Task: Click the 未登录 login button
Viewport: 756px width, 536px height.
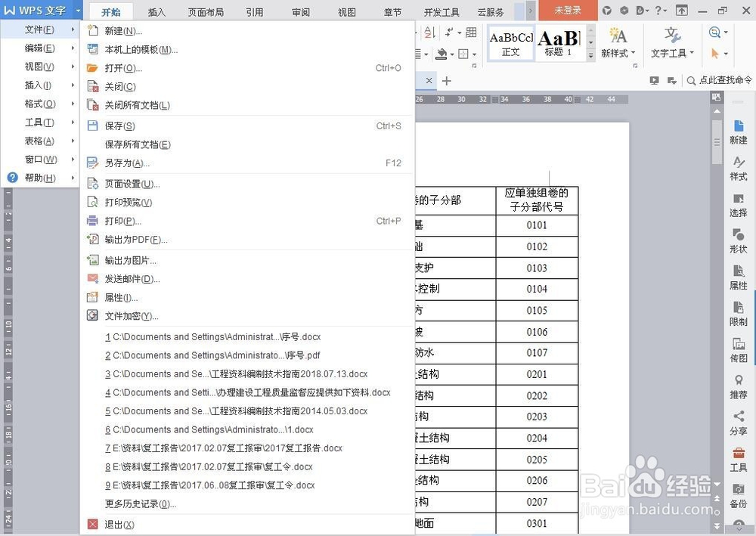Action: [568, 11]
